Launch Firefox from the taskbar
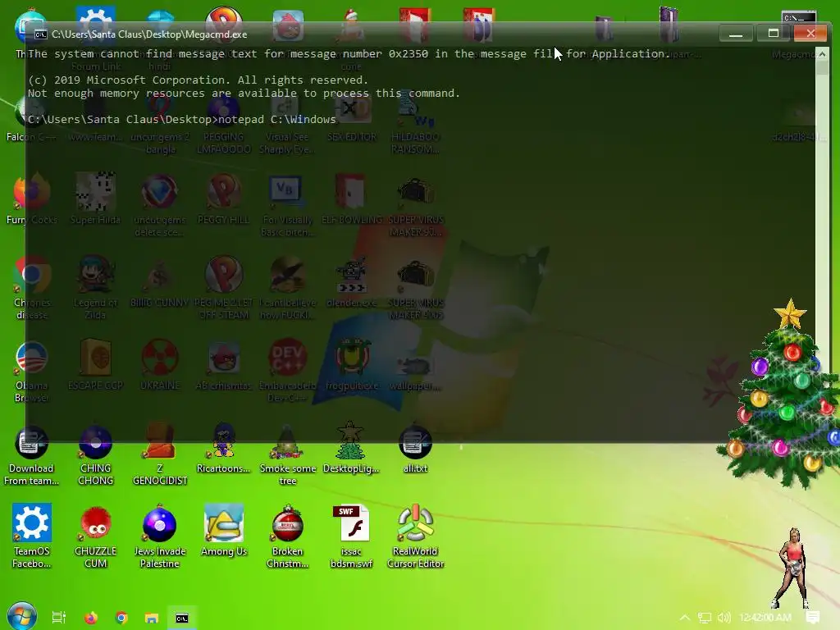Viewport: 840px width, 630px height. tap(90, 618)
